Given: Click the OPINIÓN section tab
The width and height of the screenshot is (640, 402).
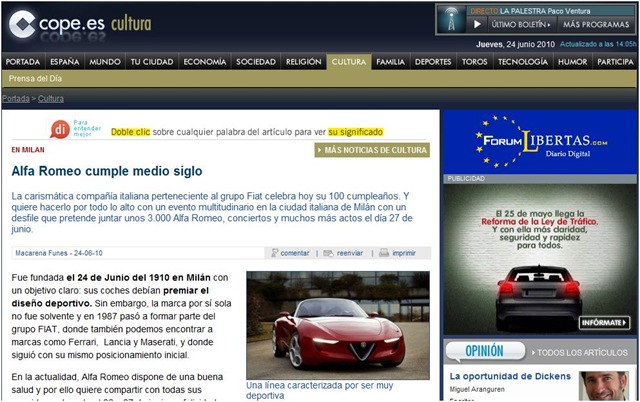Looking at the screenshot, I should (484, 351).
